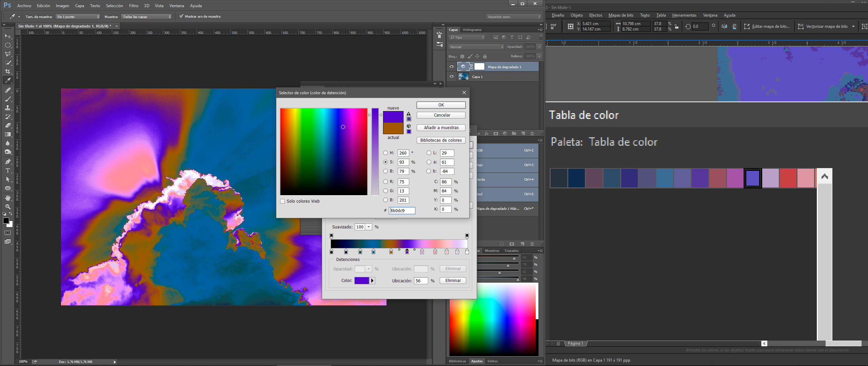This screenshot has width=868, height=366.
Task: Enable Solo colores Web checkbox
Action: click(282, 201)
